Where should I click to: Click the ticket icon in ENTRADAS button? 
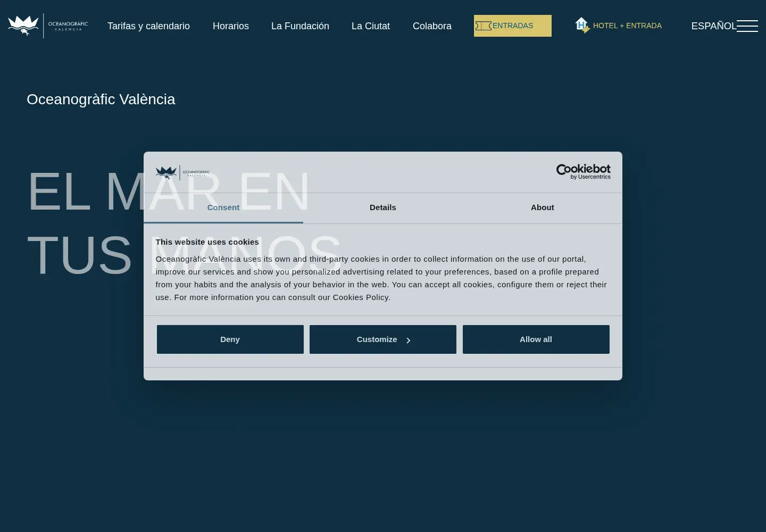tap(483, 26)
